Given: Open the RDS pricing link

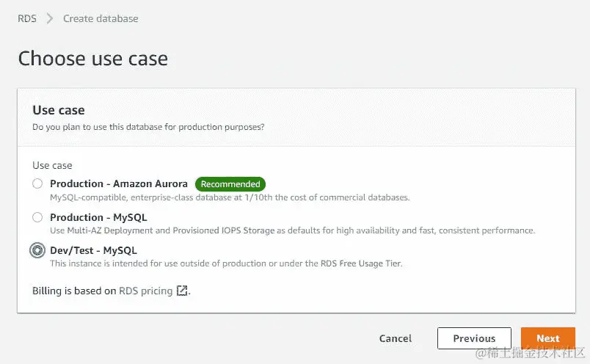Looking at the screenshot, I should (x=146, y=291).
